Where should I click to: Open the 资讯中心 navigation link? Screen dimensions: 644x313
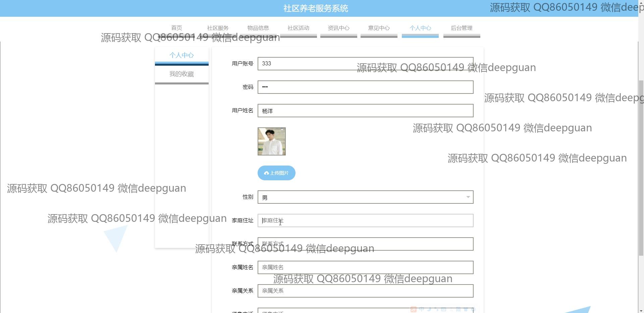click(x=338, y=28)
